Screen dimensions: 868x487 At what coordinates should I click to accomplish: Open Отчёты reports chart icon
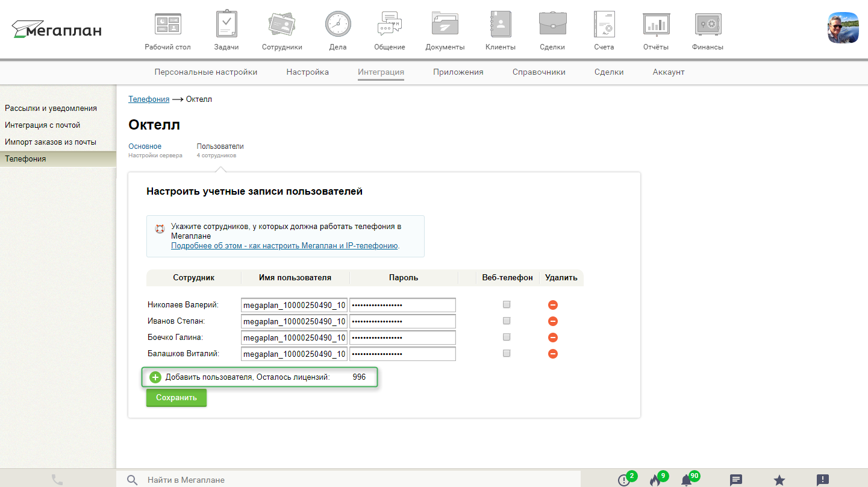[x=656, y=25]
